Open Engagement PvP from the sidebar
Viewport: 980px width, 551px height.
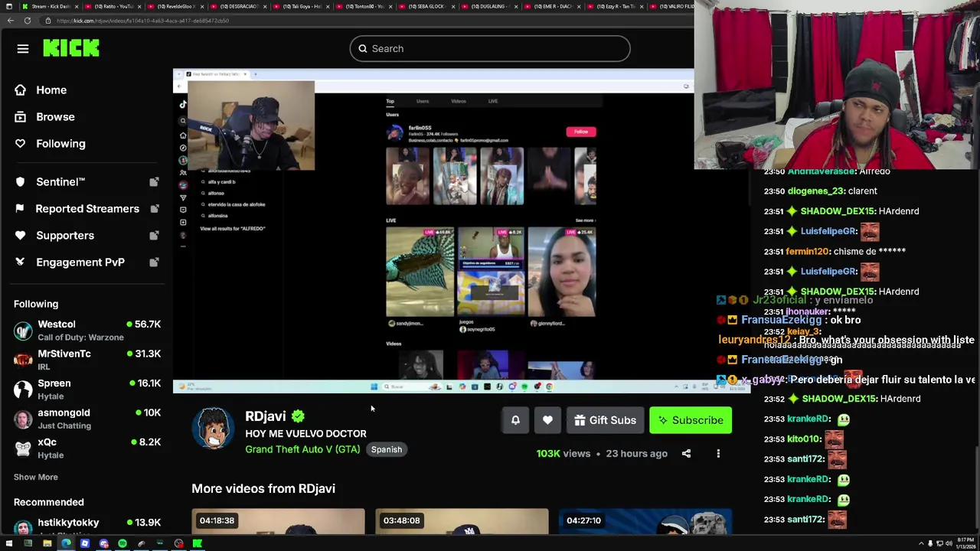(x=80, y=262)
